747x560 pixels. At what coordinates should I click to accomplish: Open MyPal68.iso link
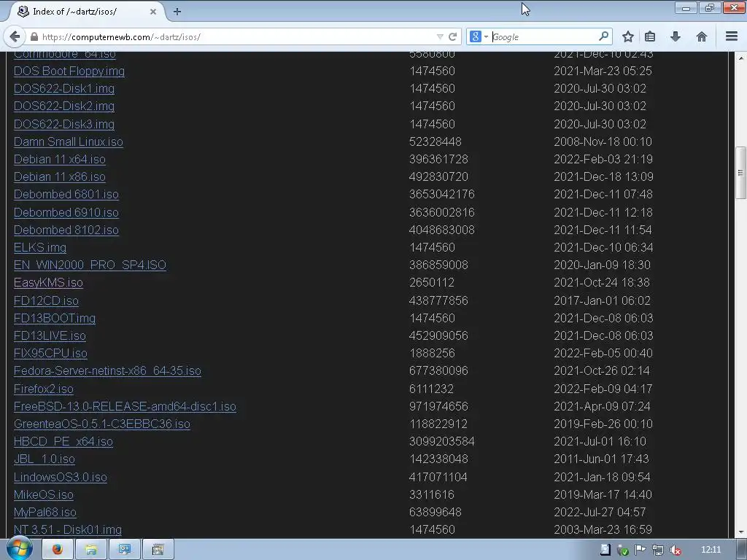tap(44, 513)
